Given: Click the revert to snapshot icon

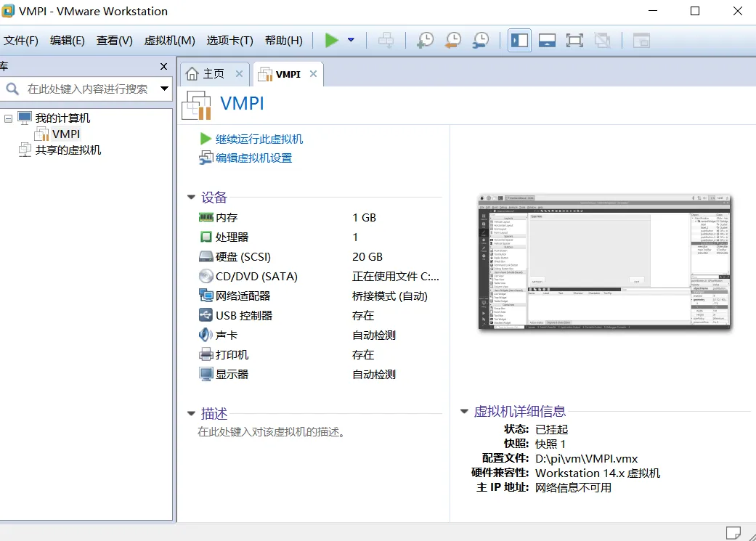Looking at the screenshot, I should coord(452,41).
